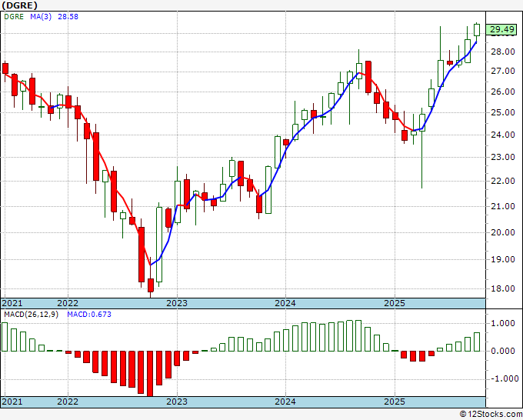Click the 20.00 price axis label
This screenshot has height=420, width=523.
point(503,232)
